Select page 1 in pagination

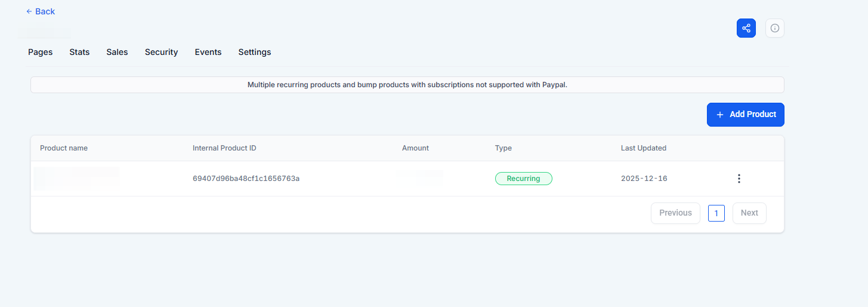click(x=716, y=213)
